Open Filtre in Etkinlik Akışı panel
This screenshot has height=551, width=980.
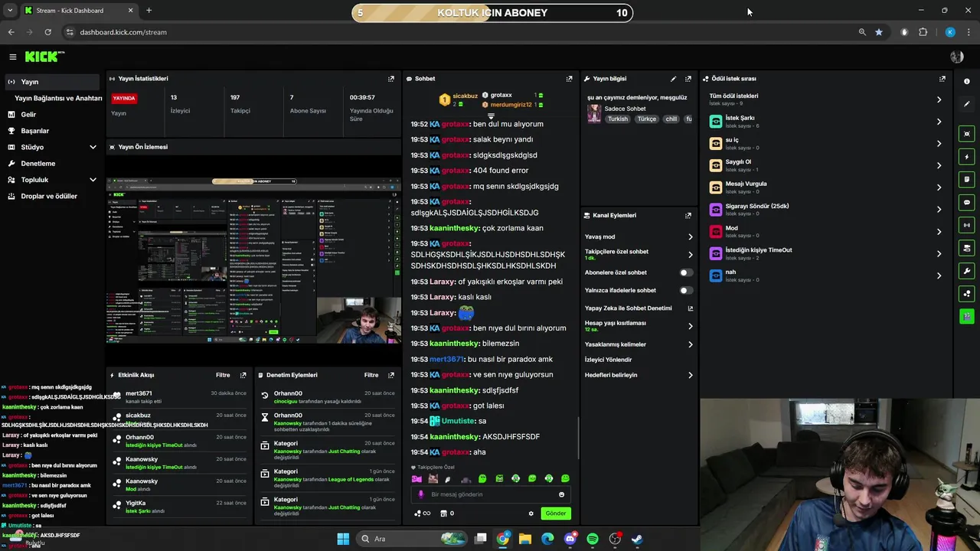coord(223,376)
